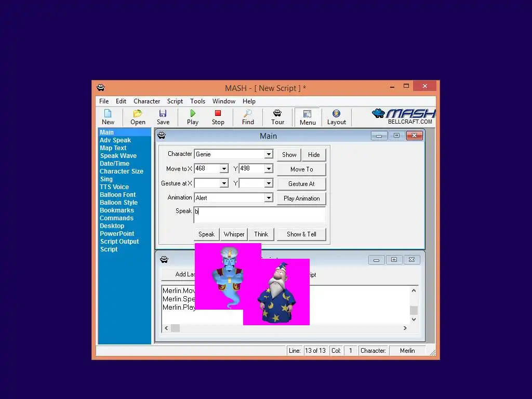This screenshot has width=532, height=399.
Task: Toggle the Menu toolbar button
Action: click(308, 117)
